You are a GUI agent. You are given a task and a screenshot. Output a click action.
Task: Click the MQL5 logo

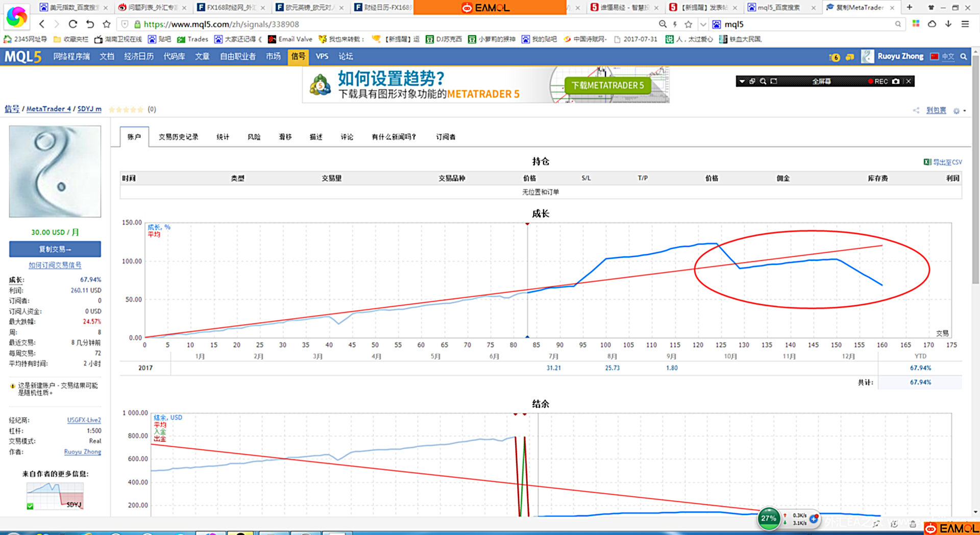point(23,57)
